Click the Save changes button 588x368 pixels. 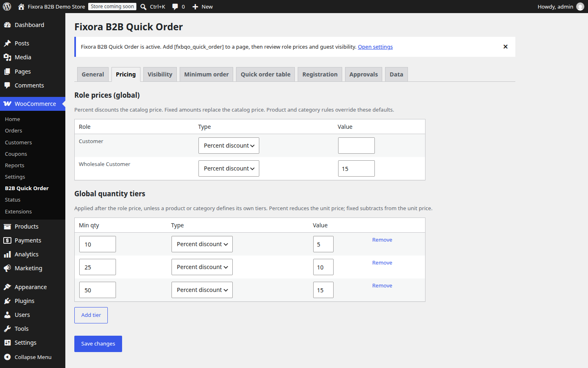(x=98, y=344)
